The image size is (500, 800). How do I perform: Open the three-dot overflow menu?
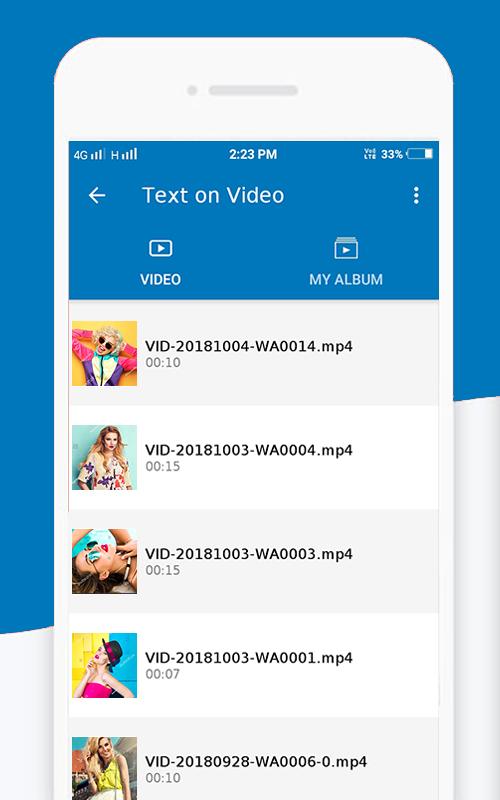[x=416, y=195]
